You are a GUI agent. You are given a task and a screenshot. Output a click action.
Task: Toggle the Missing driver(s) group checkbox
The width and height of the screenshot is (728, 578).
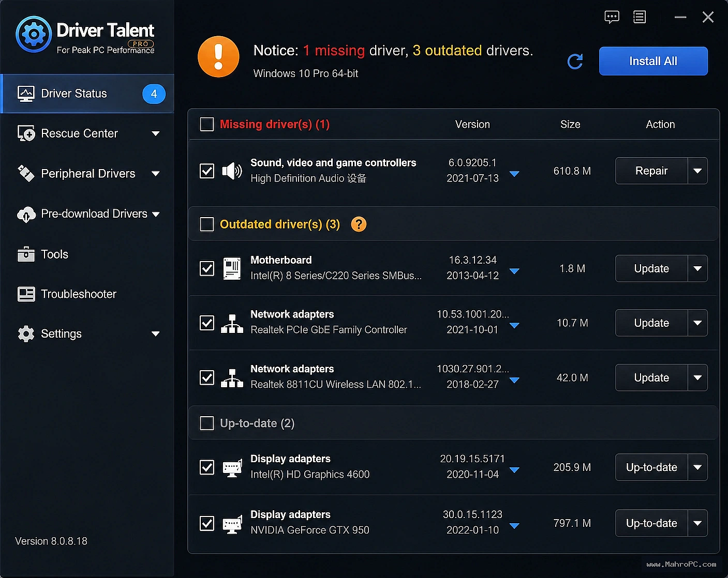207,124
